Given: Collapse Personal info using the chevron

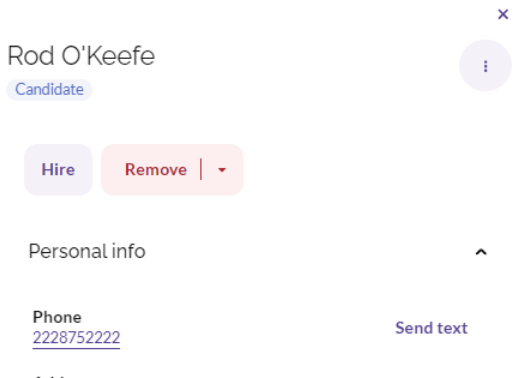Looking at the screenshot, I should point(481,252).
